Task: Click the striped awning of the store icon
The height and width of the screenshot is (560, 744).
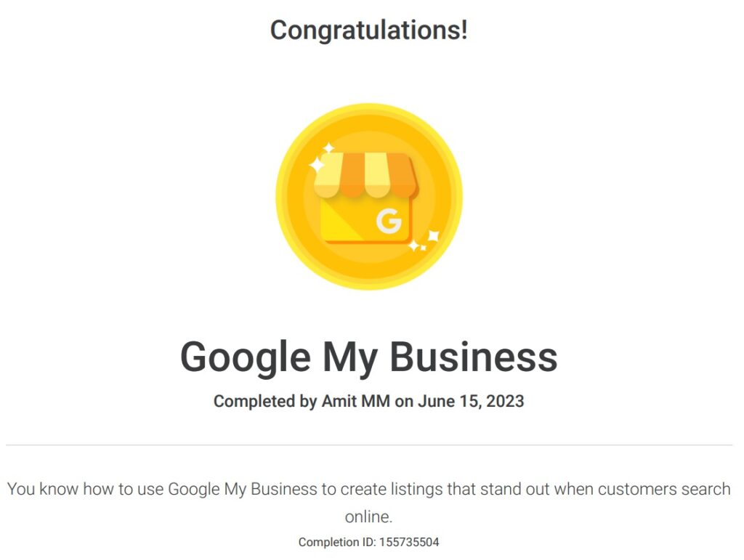Action: 365,174
